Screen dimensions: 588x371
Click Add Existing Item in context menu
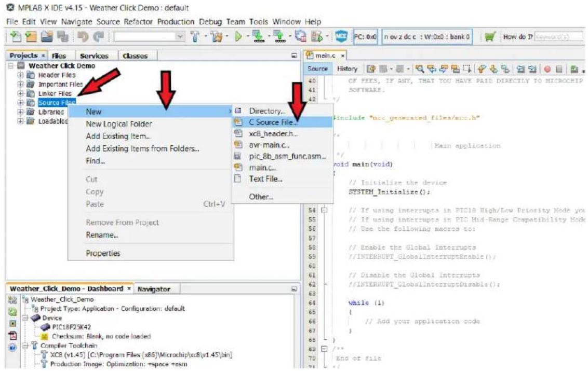[150, 136]
